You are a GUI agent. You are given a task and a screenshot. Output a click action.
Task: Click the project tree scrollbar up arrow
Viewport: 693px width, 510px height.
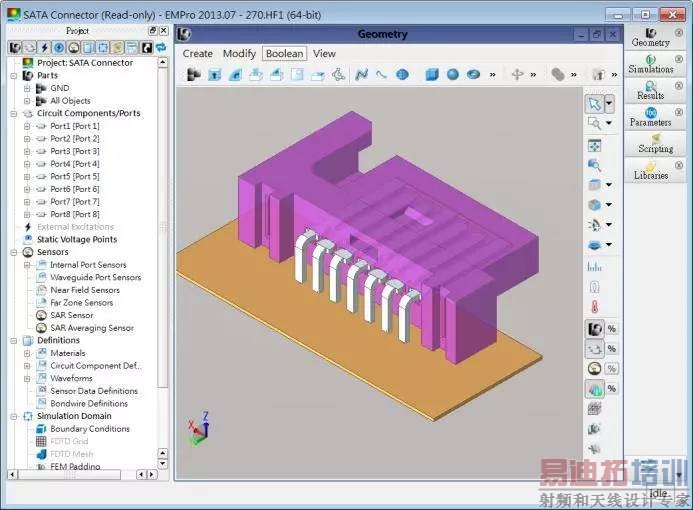163,62
